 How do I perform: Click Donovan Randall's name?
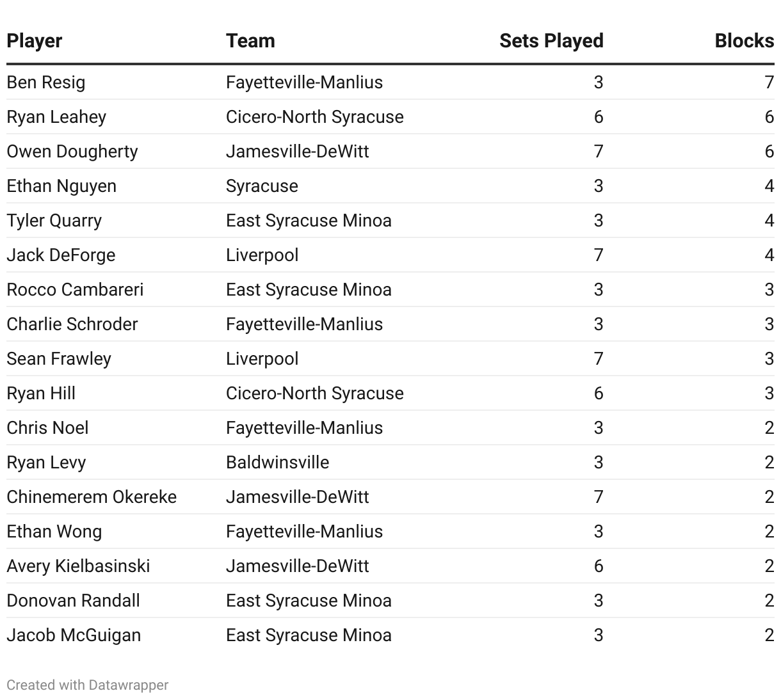[74, 601]
